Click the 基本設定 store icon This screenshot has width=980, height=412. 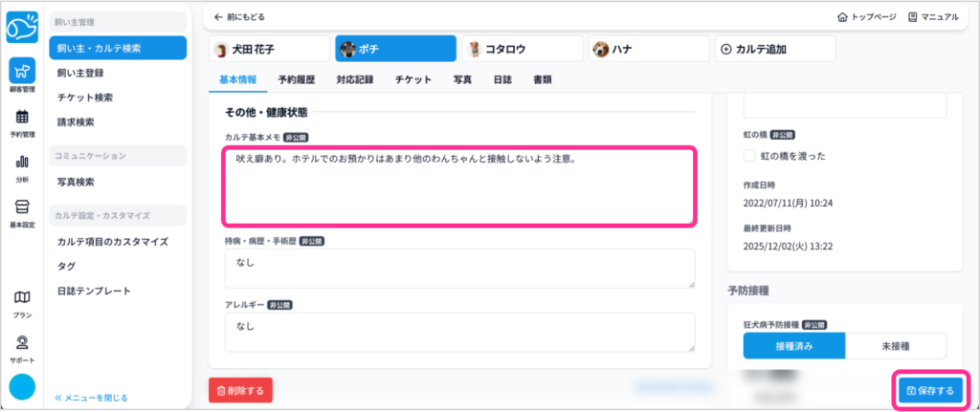(x=22, y=207)
